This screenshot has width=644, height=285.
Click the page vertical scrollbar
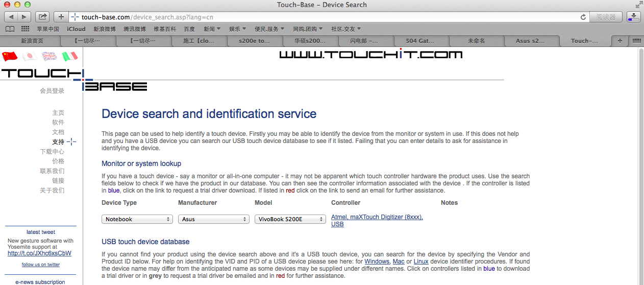tap(640, 166)
